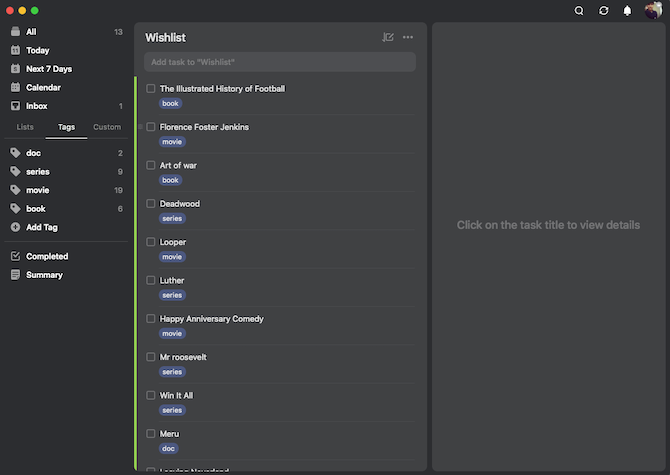Tick the Looper task checkbox
The image size is (670, 475).
[151, 242]
